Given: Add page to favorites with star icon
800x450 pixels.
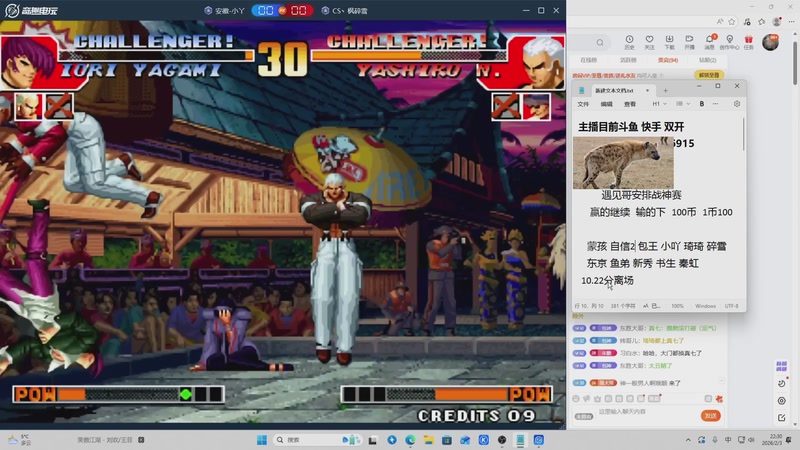Looking at the screenshot, I should coord(732,21).
